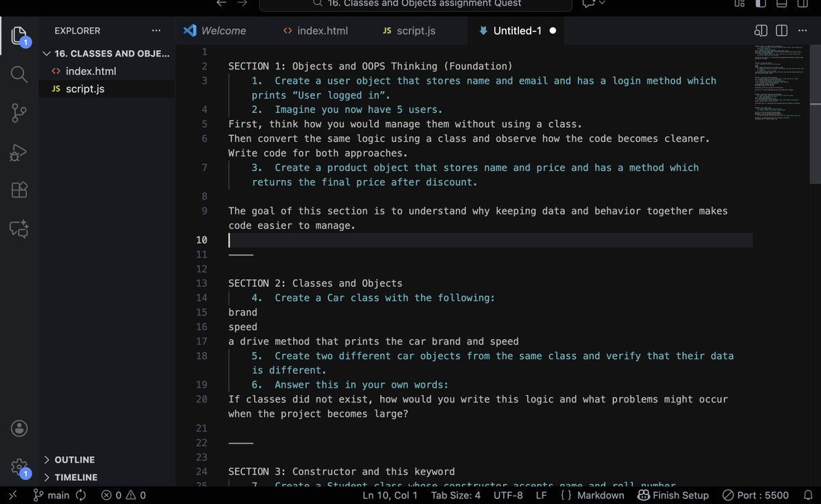This screenshot has height=504, width=821.
Task: Click the SECTION 1 heading line
Action: pyautogui.click(x=370, y=66)
